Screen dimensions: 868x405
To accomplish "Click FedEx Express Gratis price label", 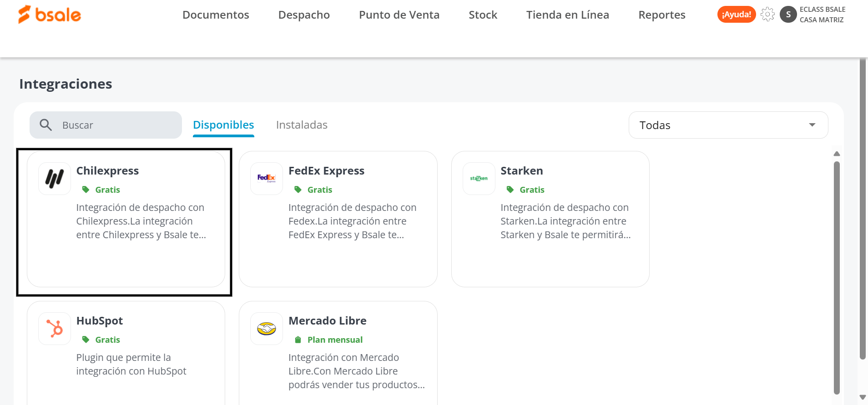I will point(319,190).
